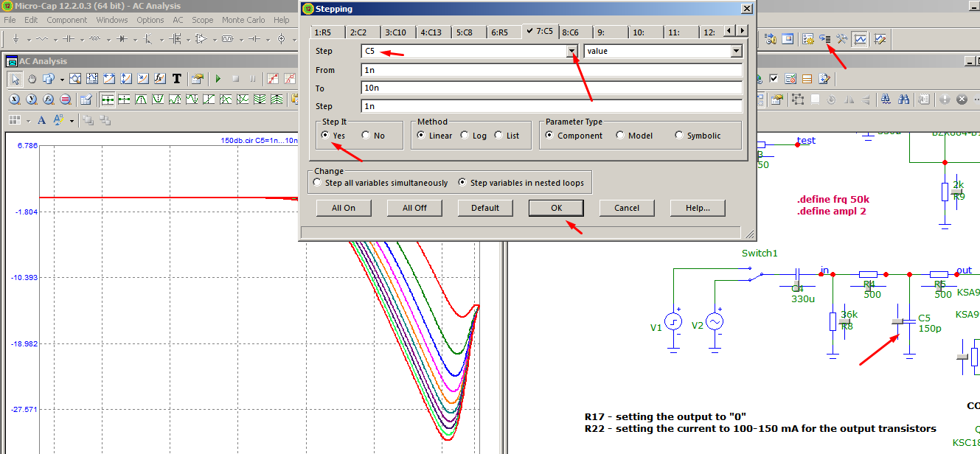Set Step It to No

point(366,136)
